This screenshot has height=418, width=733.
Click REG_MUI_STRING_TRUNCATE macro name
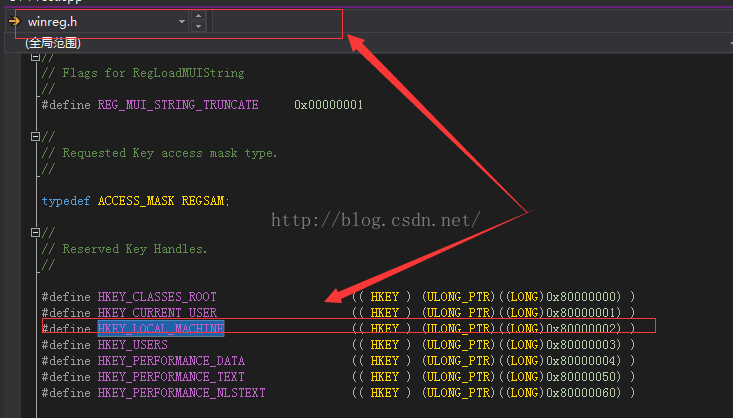(178, 105)
